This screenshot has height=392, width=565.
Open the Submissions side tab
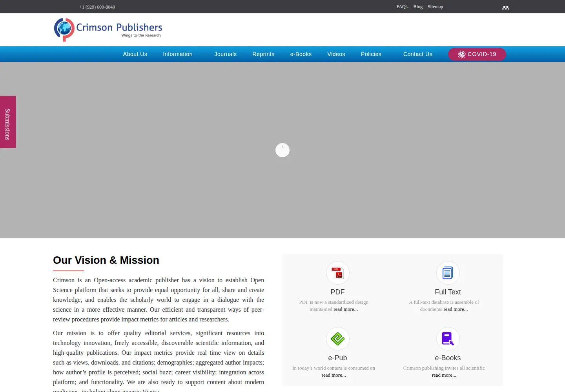click(8, 122)
